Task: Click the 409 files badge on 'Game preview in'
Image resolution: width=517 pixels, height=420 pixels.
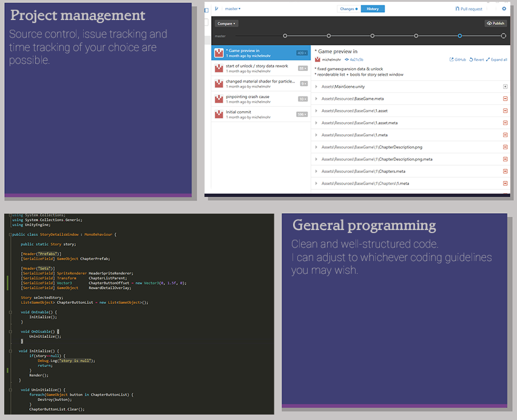Action: [302, 53]
